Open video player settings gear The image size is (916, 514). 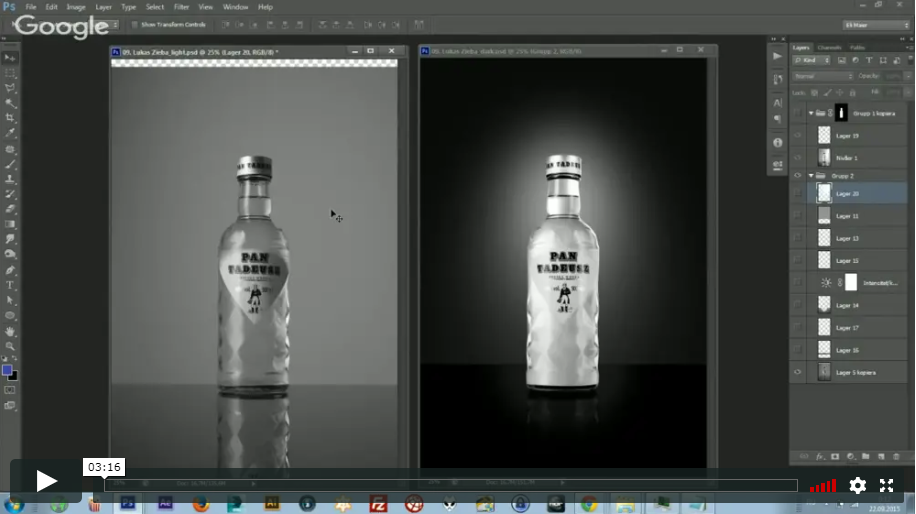[x=858, y=485]
